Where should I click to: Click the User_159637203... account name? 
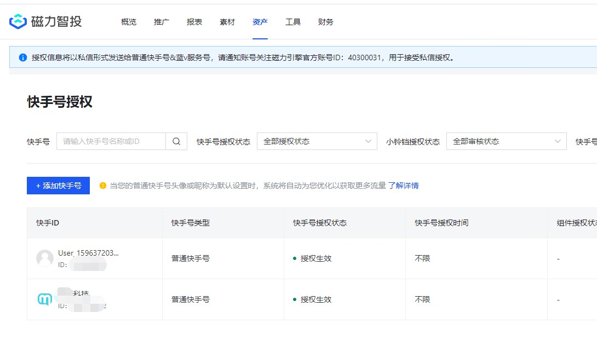point(88,253)
